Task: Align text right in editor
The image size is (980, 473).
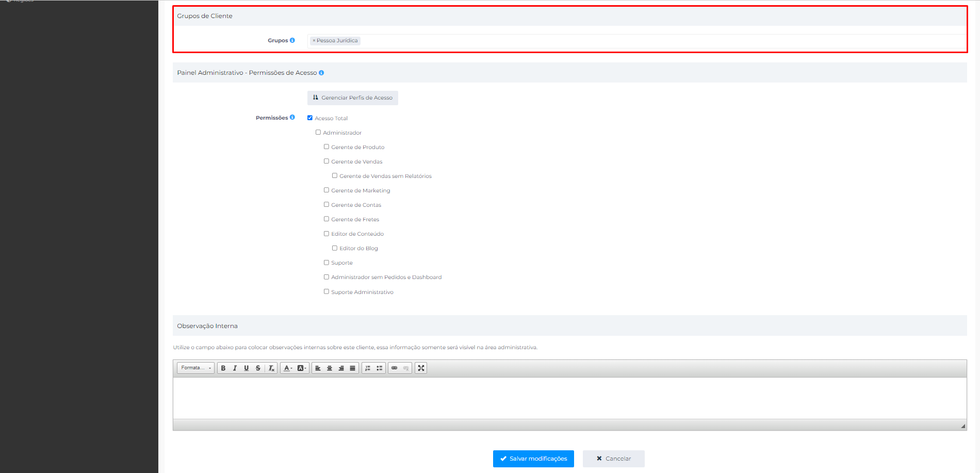Action: [x=341, y=368]
